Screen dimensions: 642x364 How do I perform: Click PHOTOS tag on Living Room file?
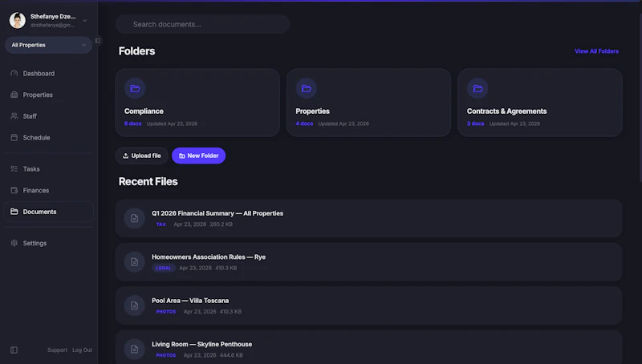[166, 355]
